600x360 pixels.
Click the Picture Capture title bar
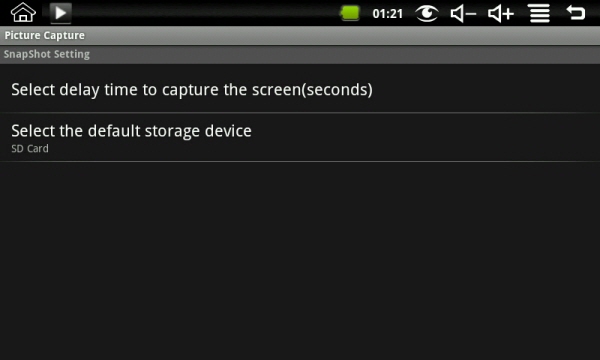pyautogui.click(x=300, y=36)
